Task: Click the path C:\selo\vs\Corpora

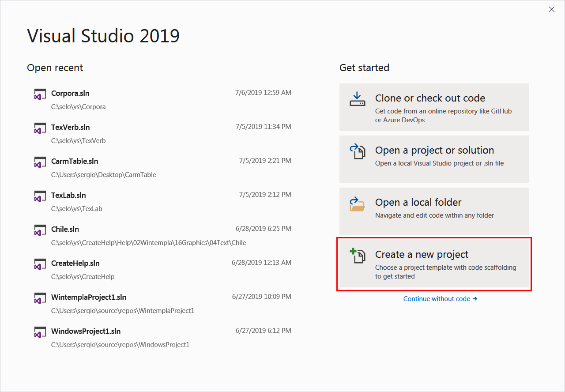Action: [x=78, y=107]
